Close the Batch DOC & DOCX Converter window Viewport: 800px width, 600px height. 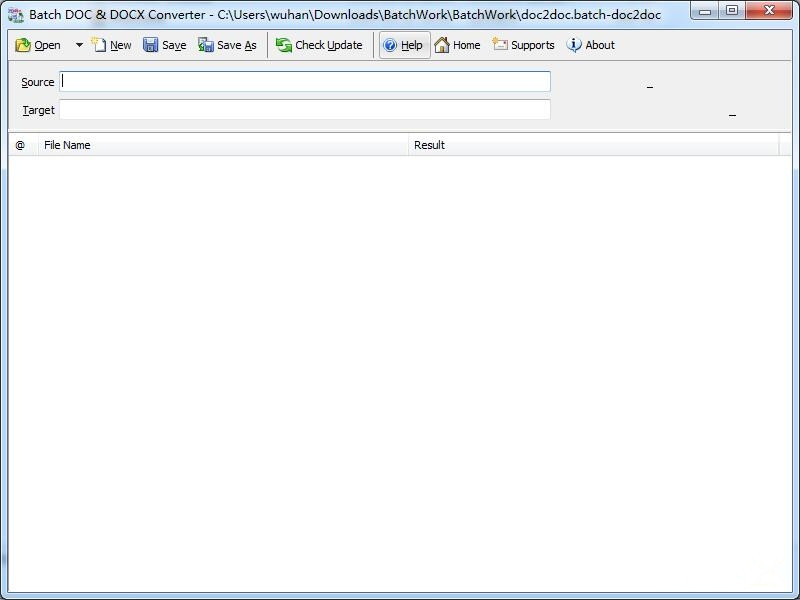(x=770, y=11)
